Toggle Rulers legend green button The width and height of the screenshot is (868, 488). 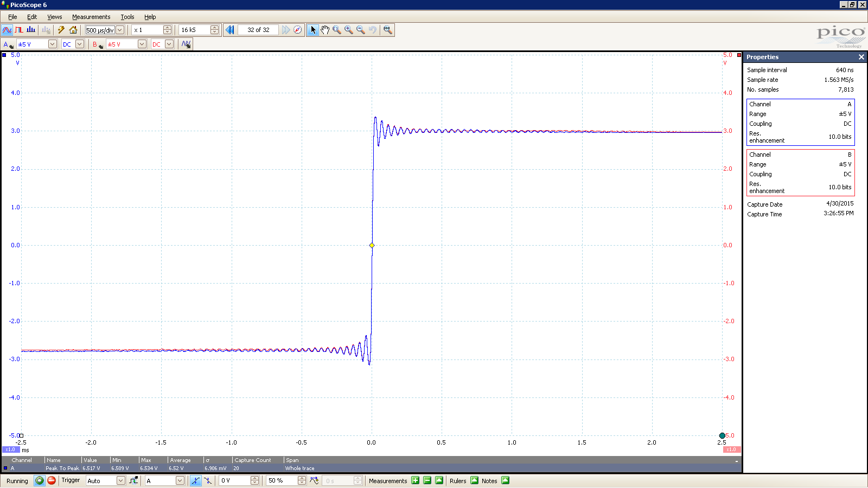click(x=475, y=480)
